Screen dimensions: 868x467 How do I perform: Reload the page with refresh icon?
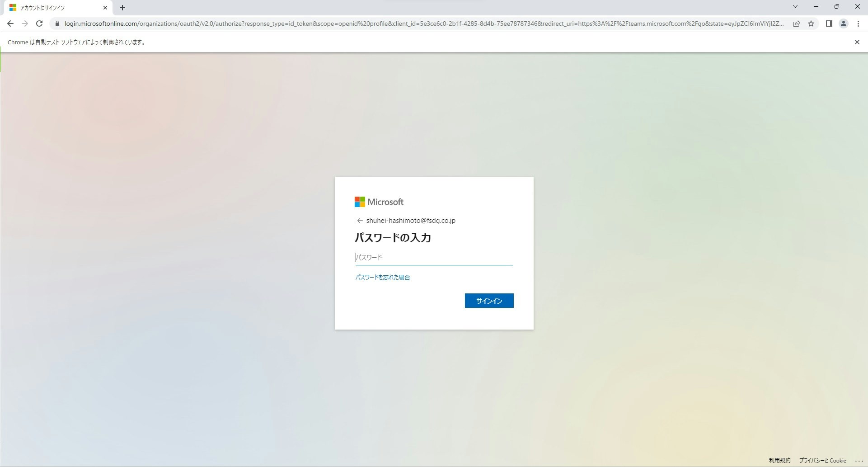coord(39,24)
